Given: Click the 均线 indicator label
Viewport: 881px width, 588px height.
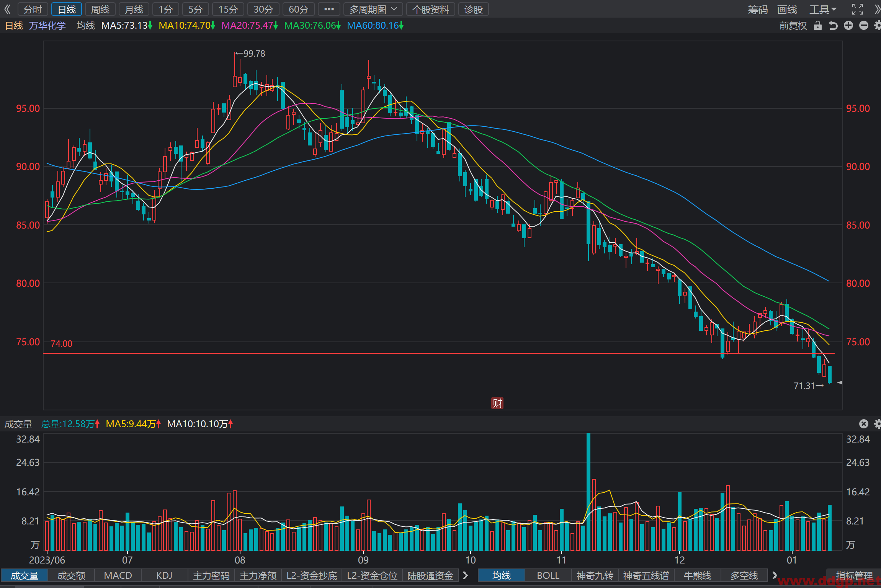Looking at the screenshot, I should (x=86, y=26).
